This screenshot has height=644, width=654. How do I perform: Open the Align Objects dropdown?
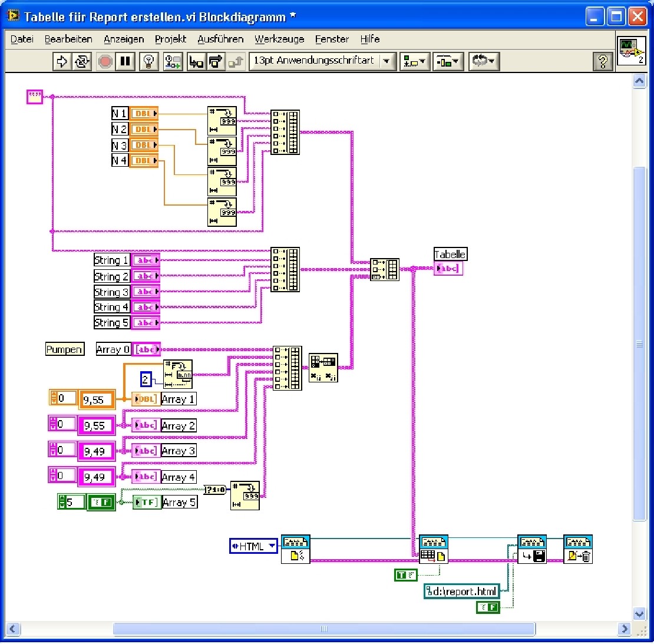click(415, 61)
